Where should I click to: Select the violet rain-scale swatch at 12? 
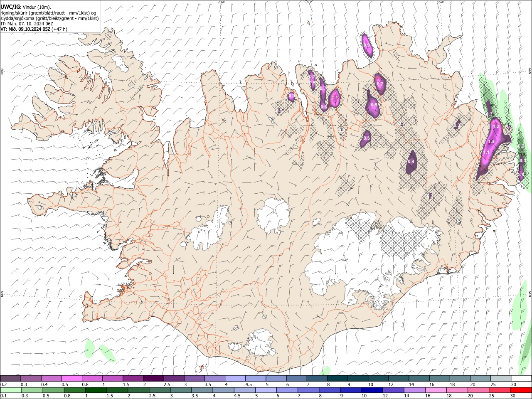click(x=394, y=390)
